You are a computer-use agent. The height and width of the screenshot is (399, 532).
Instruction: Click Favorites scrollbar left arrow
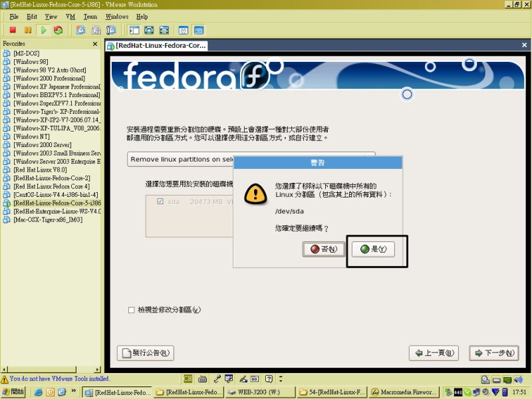[4, 370]
